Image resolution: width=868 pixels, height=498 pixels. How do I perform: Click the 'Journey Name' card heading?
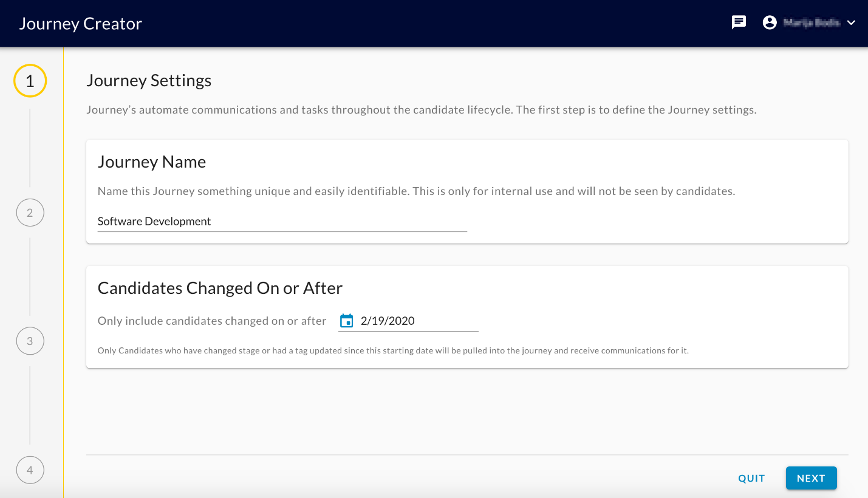[x=152, y=162]
